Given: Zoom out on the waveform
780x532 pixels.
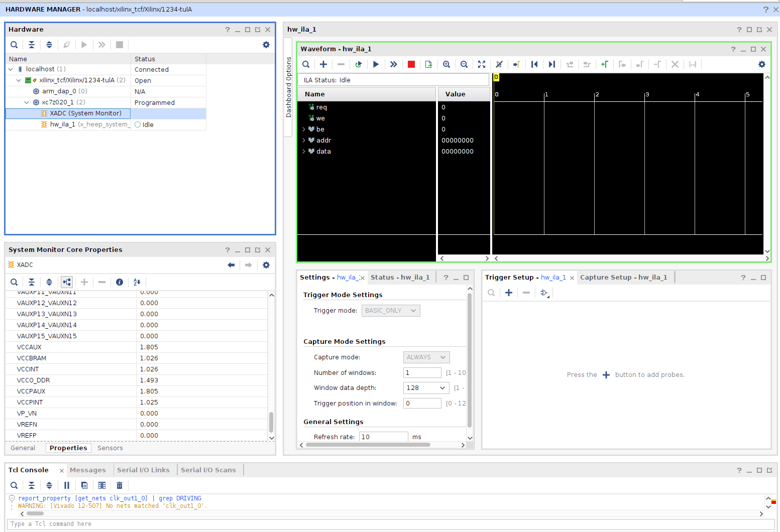Looking at the screenshot, I should 464,64.
